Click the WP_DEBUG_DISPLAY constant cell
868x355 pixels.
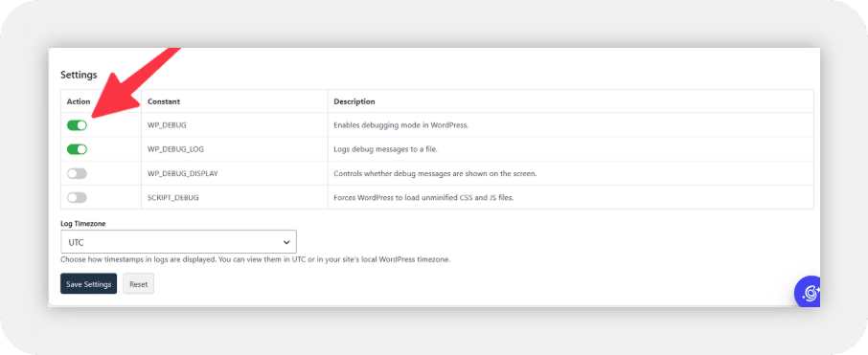[235, 173]
